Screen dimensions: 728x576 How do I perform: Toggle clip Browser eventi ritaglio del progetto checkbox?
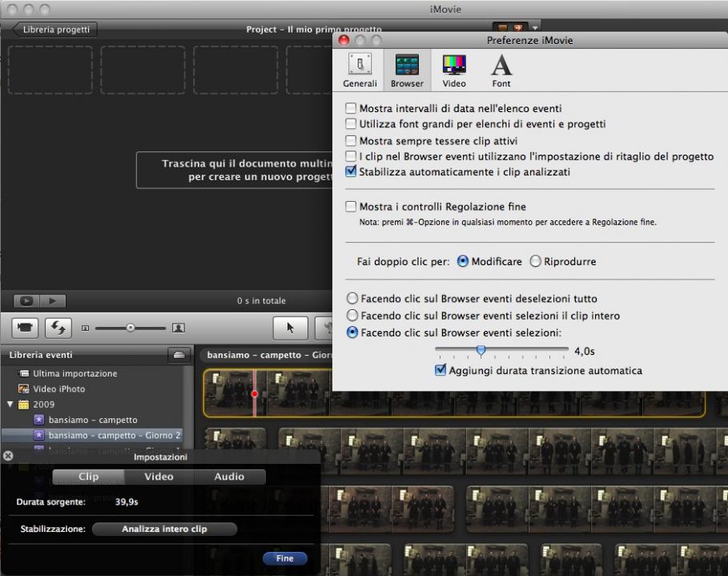351,156
